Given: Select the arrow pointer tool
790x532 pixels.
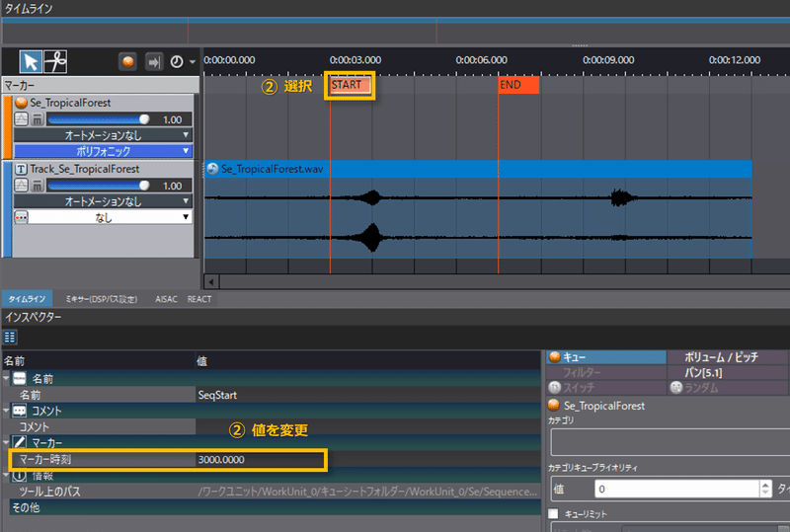Looking at the screenshot, I should [31, 62].
